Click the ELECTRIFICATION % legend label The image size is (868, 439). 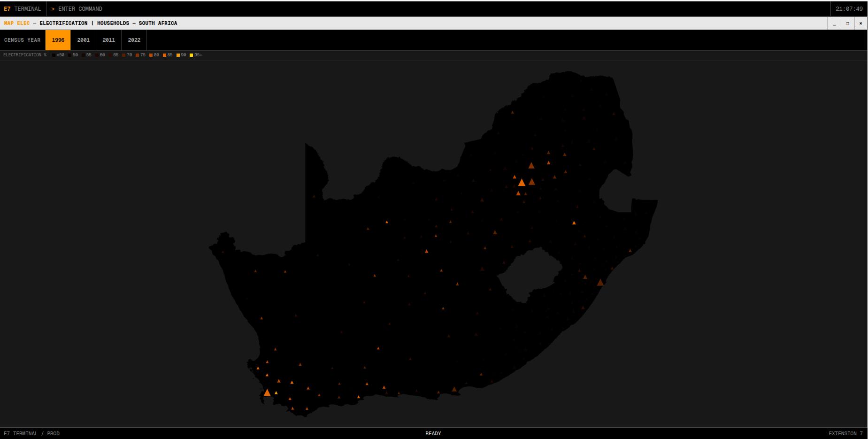pos(25,55)
